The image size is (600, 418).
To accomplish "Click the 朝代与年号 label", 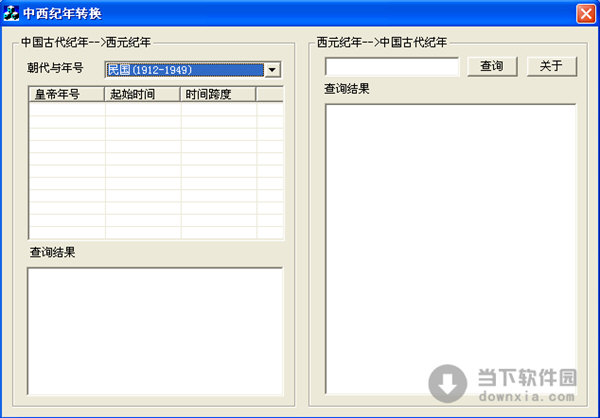I will coord(55,68).
